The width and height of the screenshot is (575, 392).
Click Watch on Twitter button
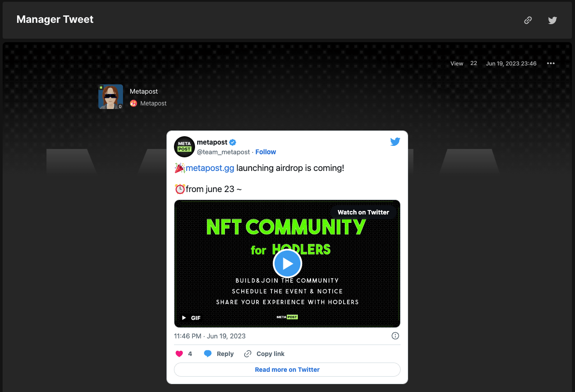tap(363, 212)
